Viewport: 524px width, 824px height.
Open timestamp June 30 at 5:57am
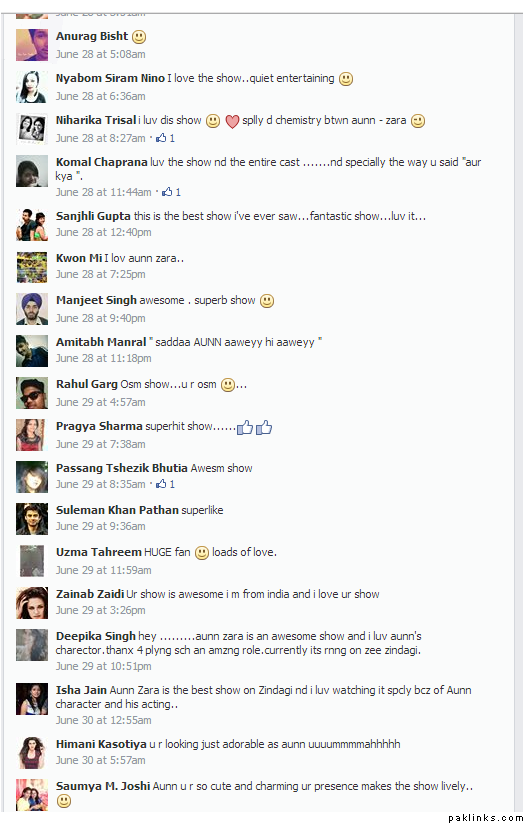point(101,760)
